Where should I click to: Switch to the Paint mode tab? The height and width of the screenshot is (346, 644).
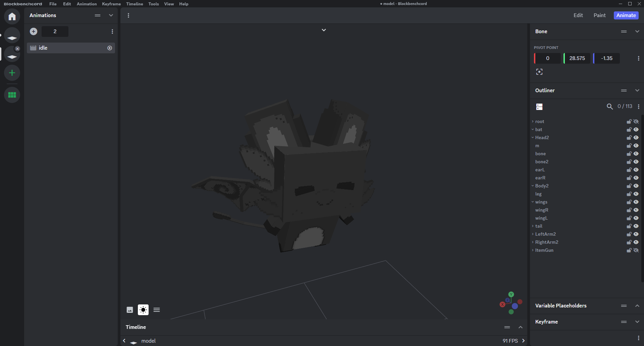tap(599, 15)
